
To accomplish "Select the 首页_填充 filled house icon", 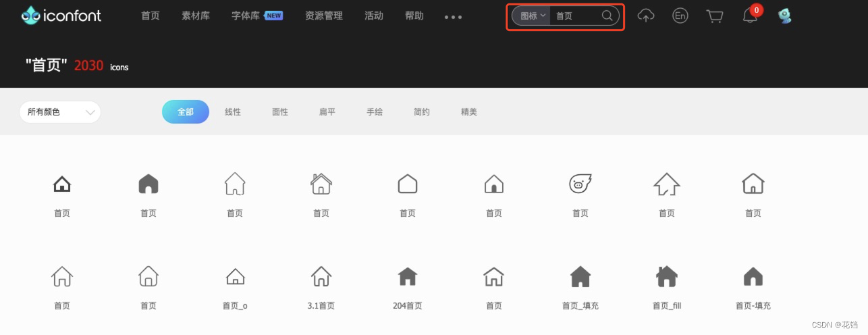I will (580, 276).
